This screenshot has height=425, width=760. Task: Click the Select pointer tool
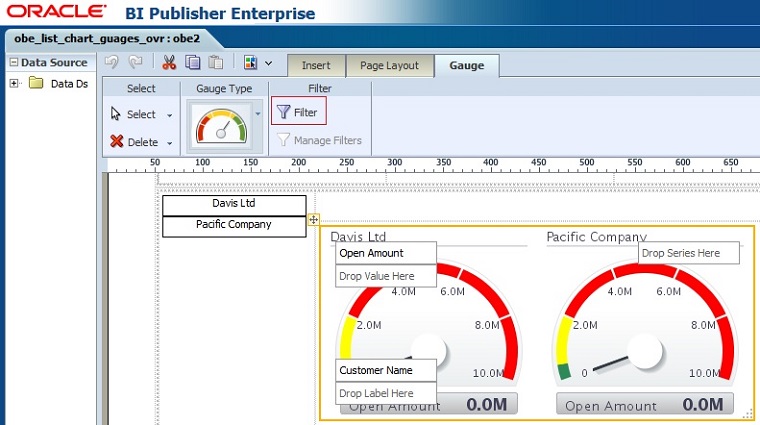click(x=133, y=114)
